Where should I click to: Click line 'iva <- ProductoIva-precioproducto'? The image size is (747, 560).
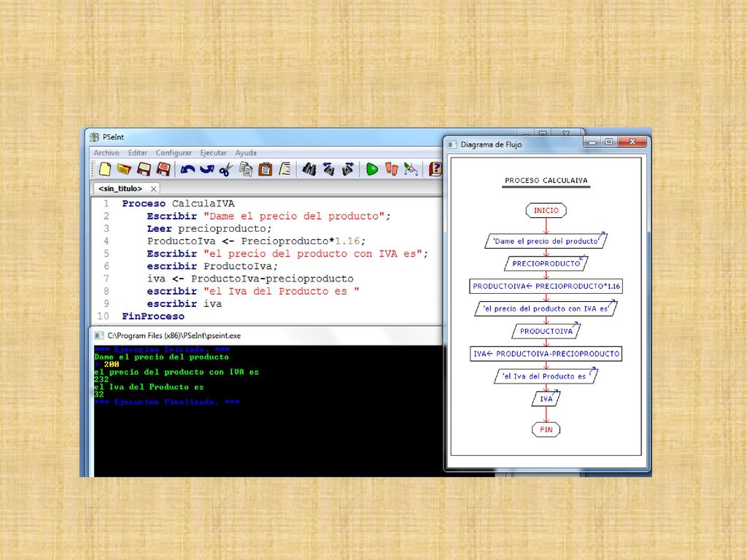click(250, 279)
